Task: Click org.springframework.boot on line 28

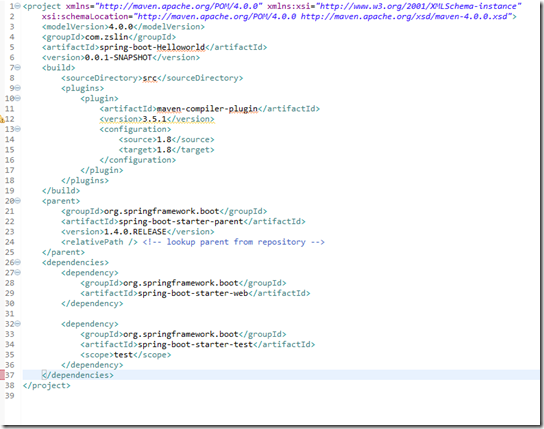Action: coord(181,283)
